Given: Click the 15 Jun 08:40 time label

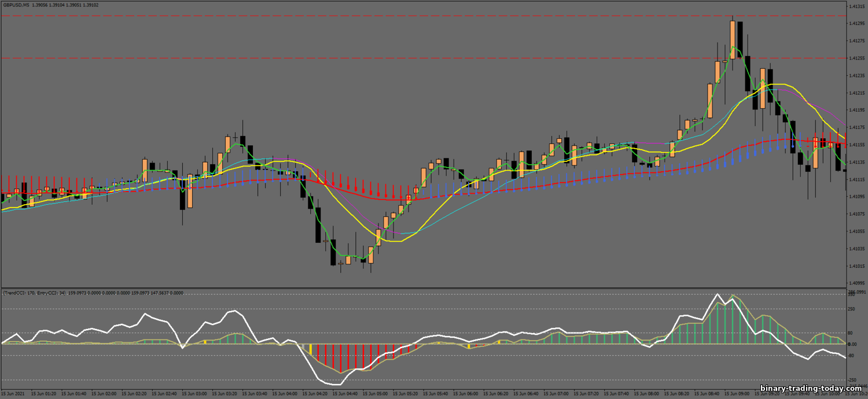Looking at the screenshot, I should pyautogui.click(x=707, y=393).
